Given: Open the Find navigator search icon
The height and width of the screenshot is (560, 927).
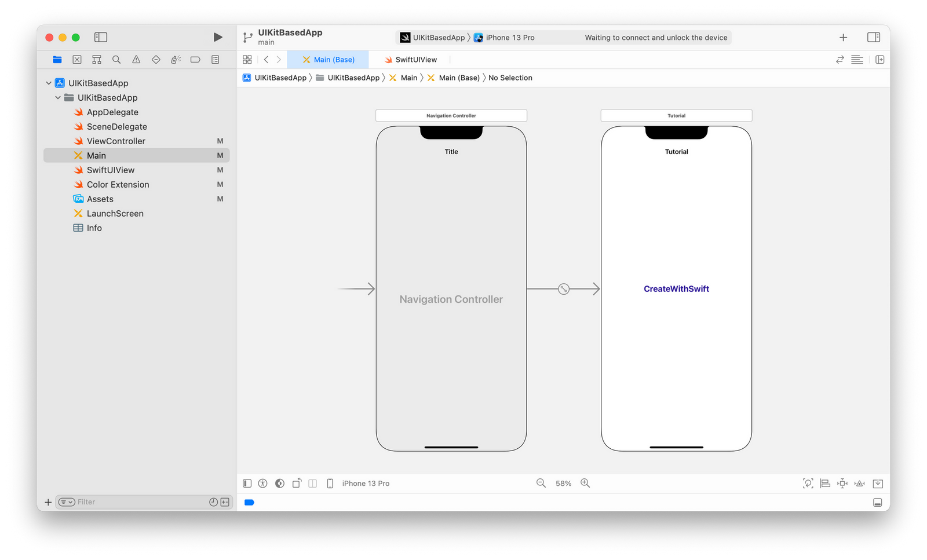Looking at the screenshot, I should pos(116,59).
